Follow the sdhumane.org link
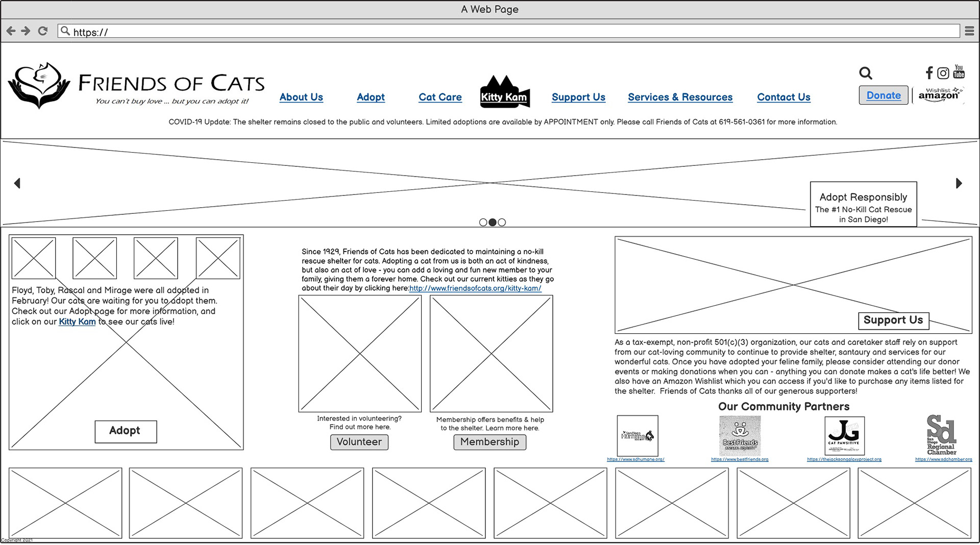 point(635,459)
